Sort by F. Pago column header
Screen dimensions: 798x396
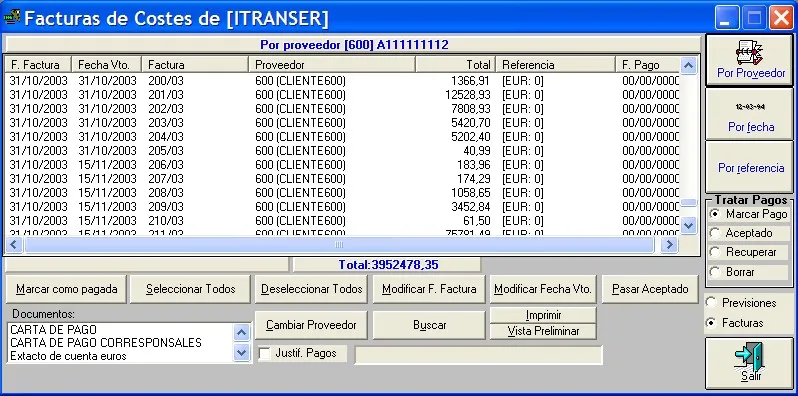647,65
